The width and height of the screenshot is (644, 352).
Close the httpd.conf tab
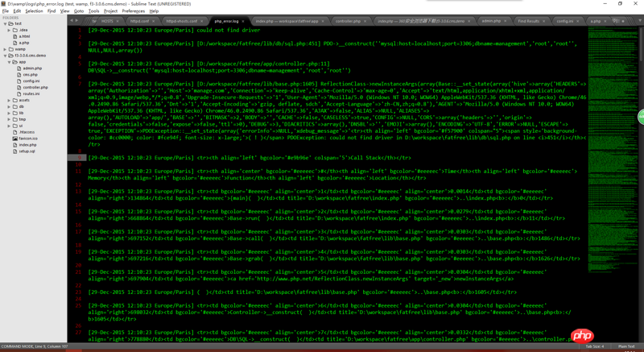[154, 21]
